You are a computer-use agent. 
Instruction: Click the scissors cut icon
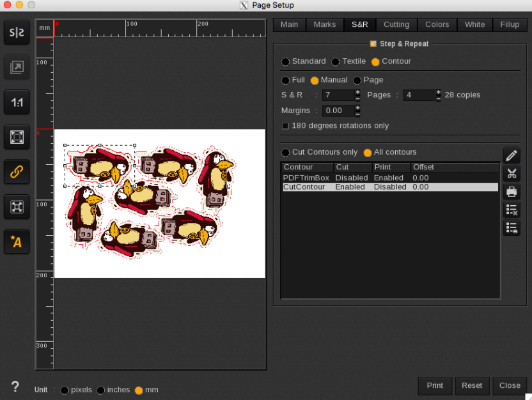(x=511, y=173)
